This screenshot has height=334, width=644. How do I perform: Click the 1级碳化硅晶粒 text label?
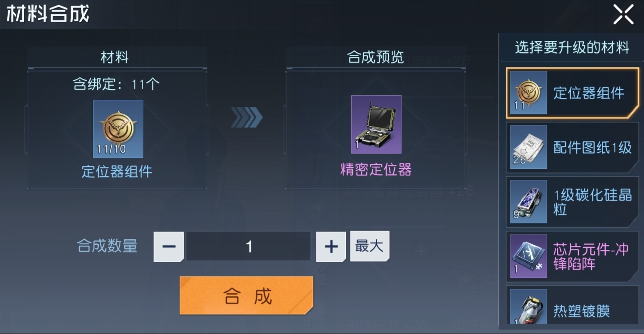592,202
